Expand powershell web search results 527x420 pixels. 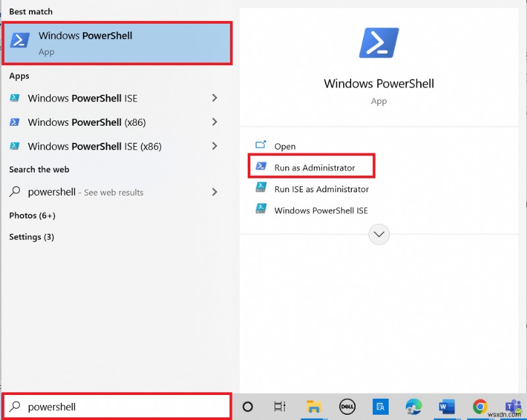click(214, 192)
